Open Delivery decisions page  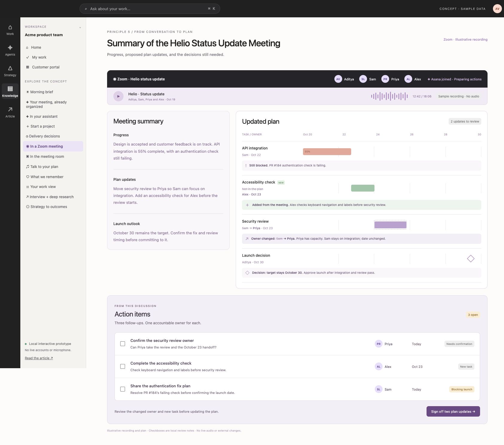(53, 136)
